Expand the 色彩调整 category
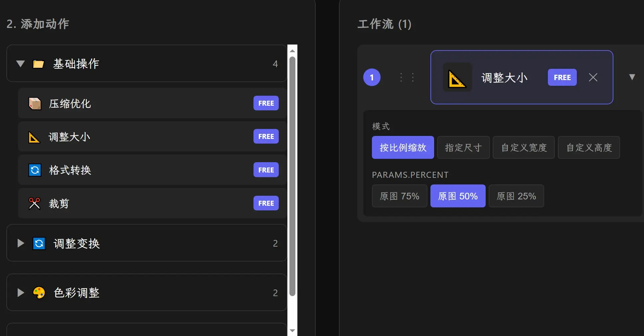 20,292
